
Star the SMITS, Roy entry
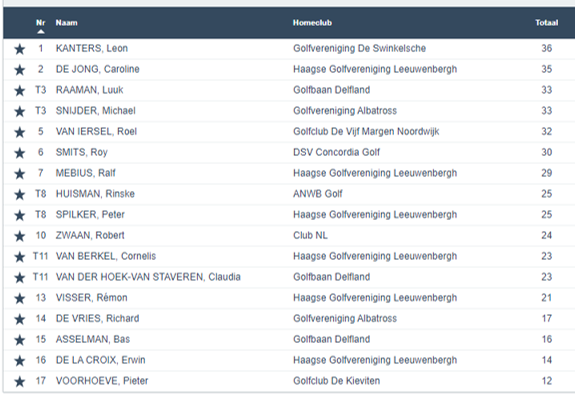[x=20, y=153]
